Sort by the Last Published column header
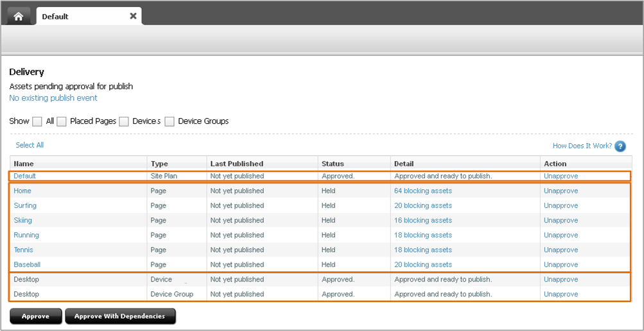The height and width of the screenshot is (331, 644). pyautogui.click(x=236, y=164)
